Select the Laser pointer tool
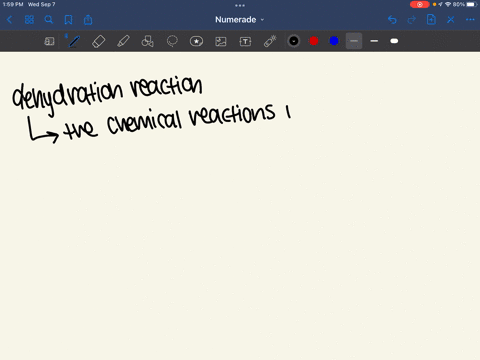The height and width of the screenshot is (360, 480). click(x=270, y=41)
